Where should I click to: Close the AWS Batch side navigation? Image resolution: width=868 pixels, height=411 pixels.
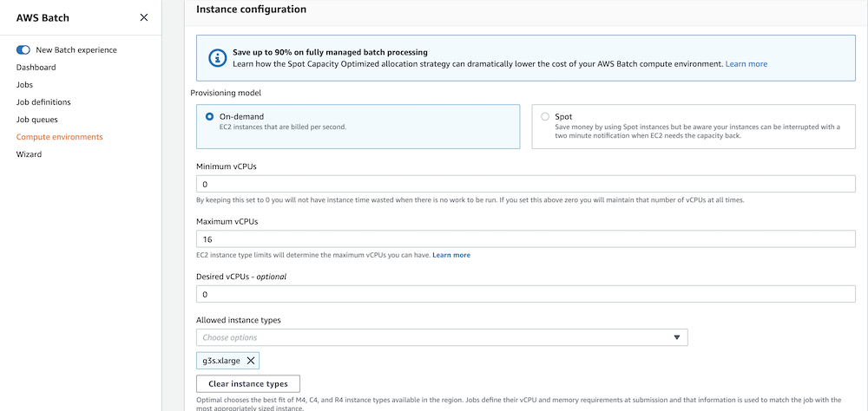[144, 17]
